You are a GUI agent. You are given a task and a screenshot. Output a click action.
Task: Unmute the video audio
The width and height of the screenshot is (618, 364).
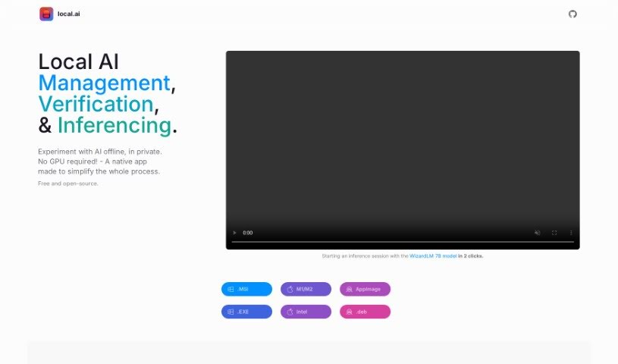pyautogui.click(x=538, y=233)
